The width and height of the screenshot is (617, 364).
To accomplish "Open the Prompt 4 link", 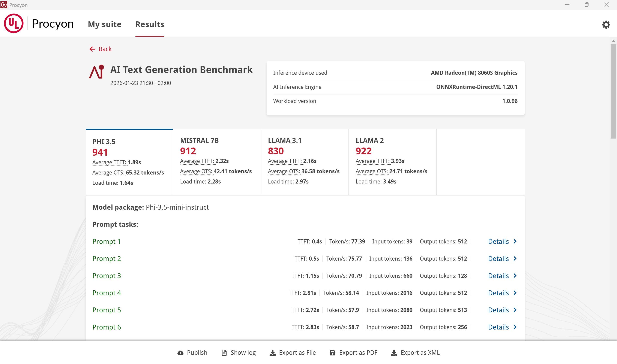I will tap(107, 293).
